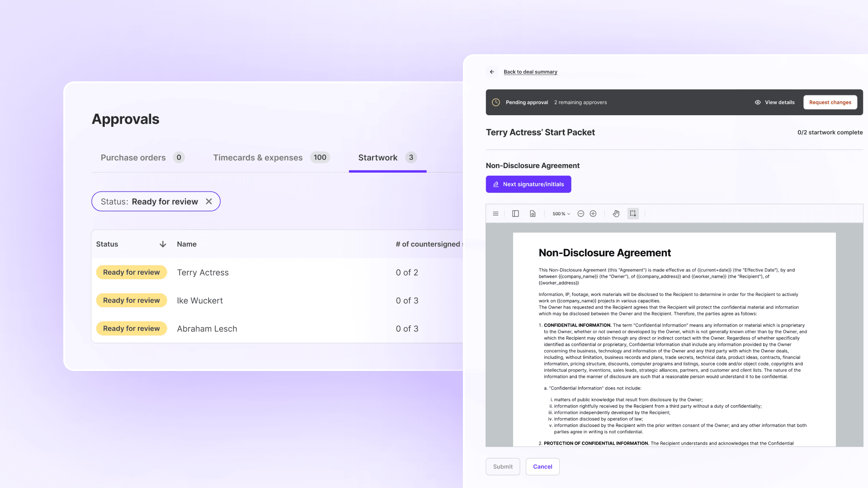Activate the marquee selection tool
This screenshot has width=868, height=488.
(x=632, y=214)
